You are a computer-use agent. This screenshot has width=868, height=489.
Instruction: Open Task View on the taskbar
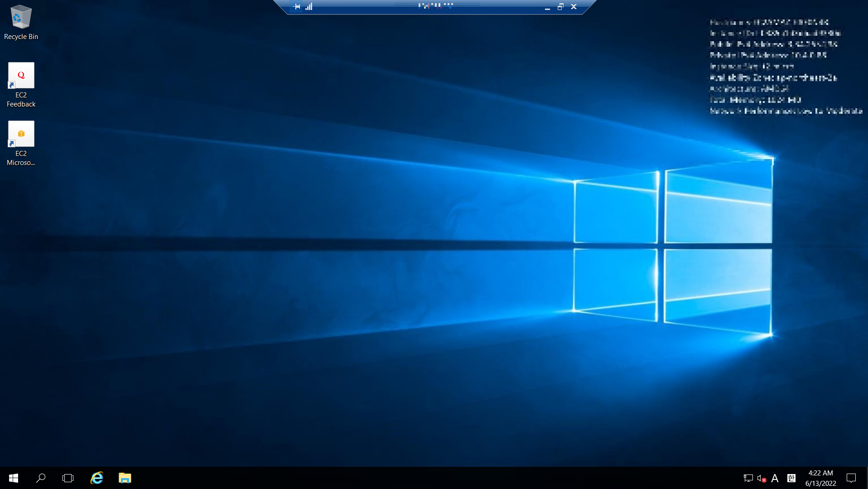[x=68, y=478]
